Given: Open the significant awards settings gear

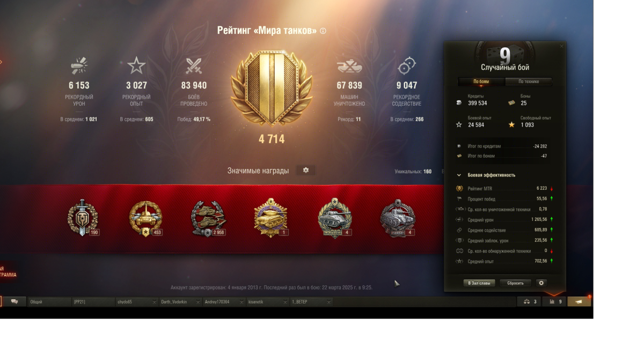Looking at the screenshot, I should (306, 170).
